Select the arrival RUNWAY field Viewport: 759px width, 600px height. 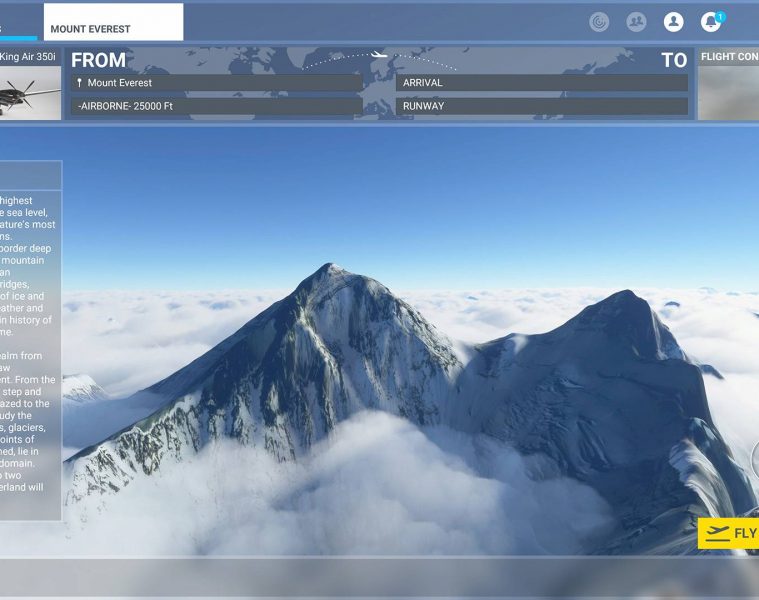click(x=542, y=106)
